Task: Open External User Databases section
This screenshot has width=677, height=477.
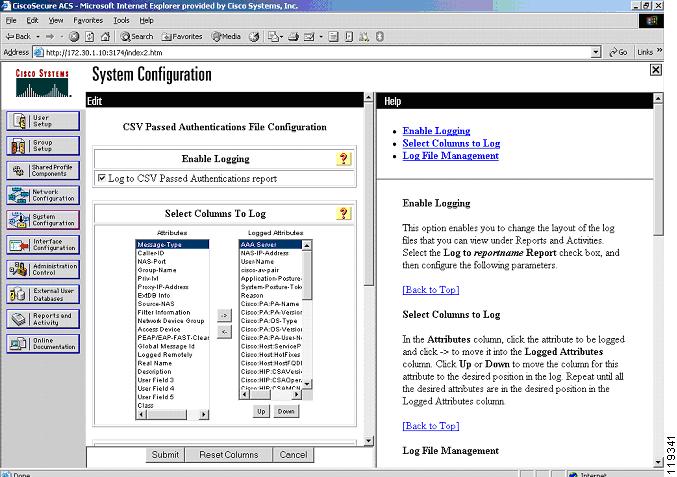Action: click(43, 294)
